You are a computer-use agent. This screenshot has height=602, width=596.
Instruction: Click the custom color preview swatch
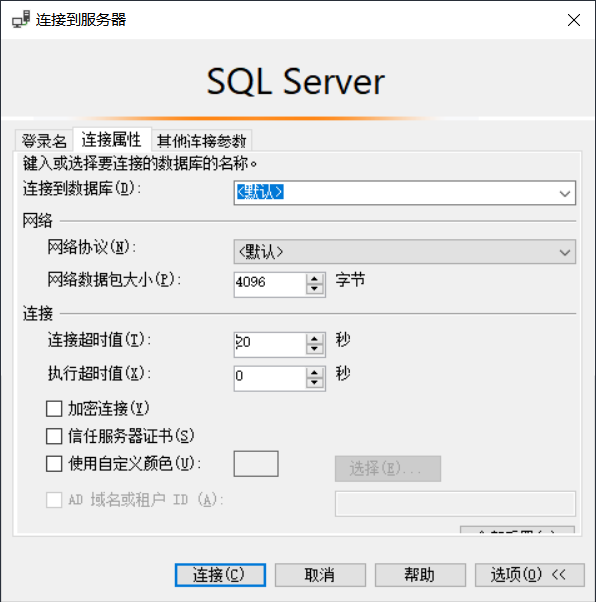tap(256, 464)
